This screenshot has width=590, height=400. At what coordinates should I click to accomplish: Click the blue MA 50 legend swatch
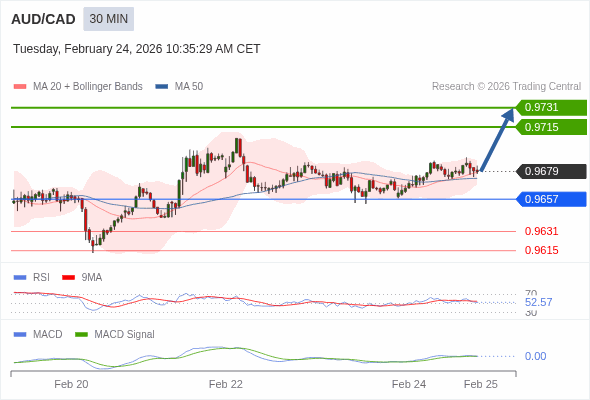162,87
